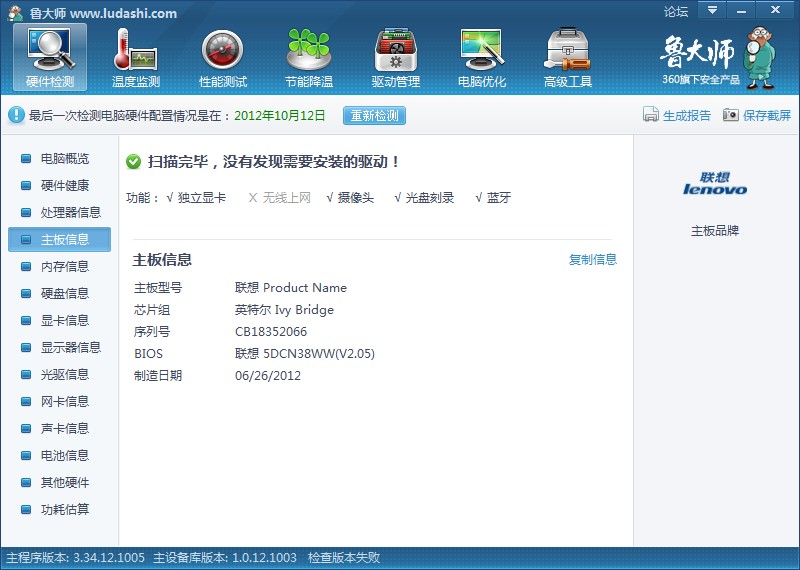Click the 独立显卡 feature label
Viewport: 800px width, 570px height.
pyautogui.click(x=202, y=197)
